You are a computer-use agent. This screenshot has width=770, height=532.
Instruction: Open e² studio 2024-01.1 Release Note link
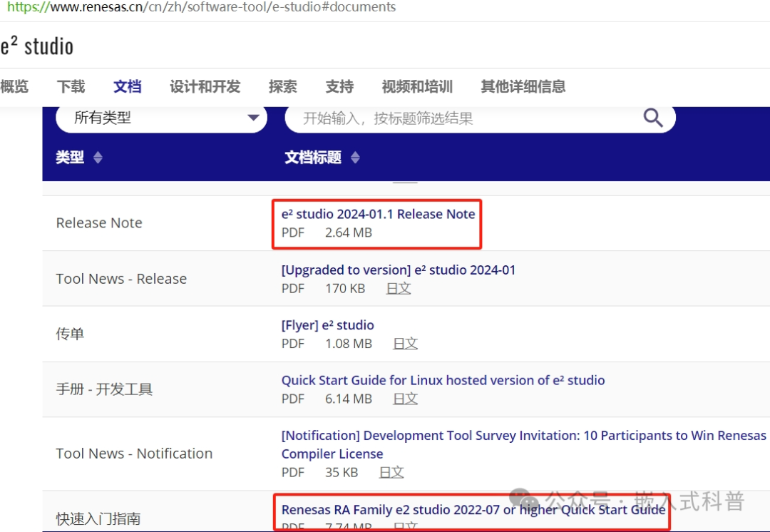[x=378, y=214]
